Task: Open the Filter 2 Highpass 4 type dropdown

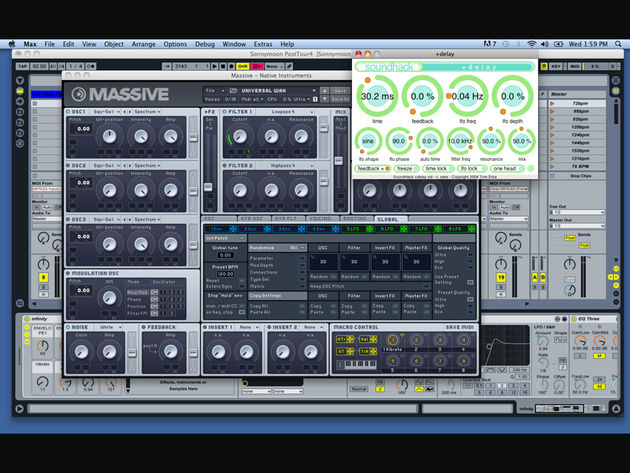Action: click(x=286, y=165)
